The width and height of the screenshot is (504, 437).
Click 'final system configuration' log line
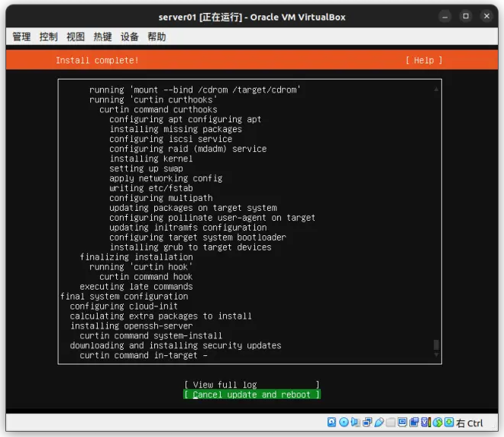[x=124, y=296]
